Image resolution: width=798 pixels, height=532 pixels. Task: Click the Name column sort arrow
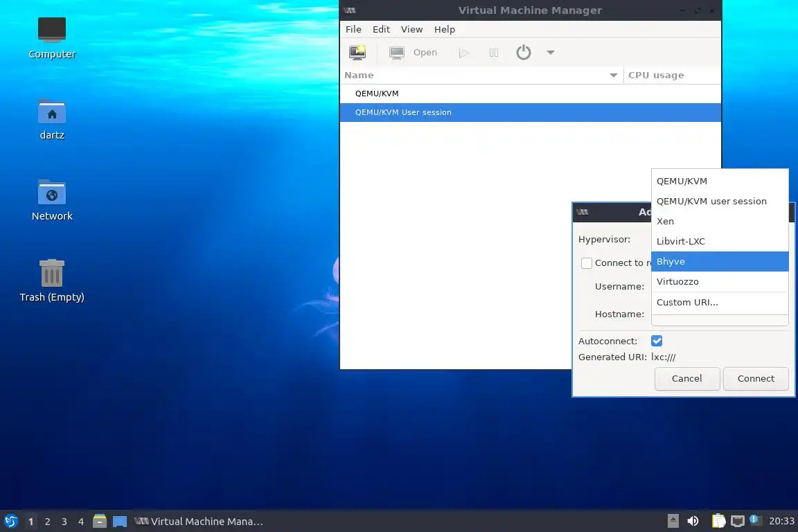(x=613, y=76)
